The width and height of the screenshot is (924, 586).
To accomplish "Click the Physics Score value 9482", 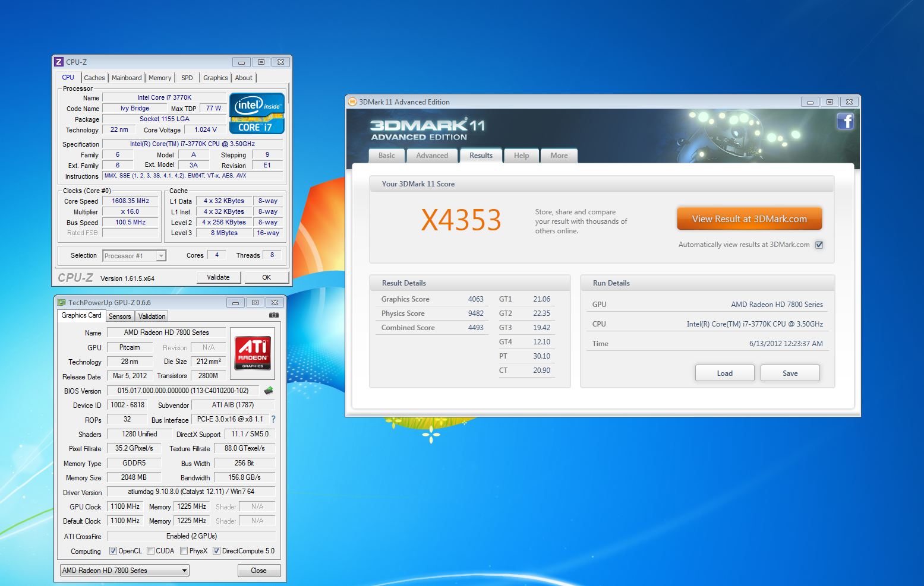I will 475,313.
